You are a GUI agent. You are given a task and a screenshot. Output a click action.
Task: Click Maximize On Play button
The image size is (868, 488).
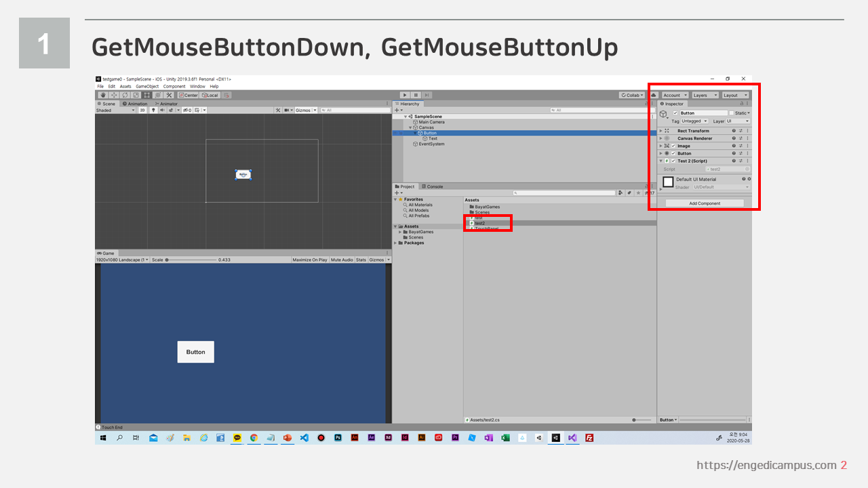[310, 260]
